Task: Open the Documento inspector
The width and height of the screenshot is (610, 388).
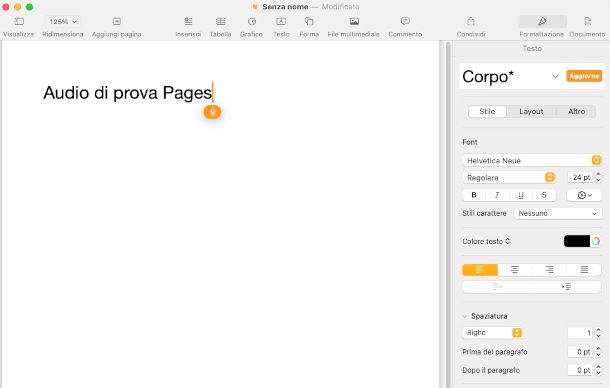Action: [587, 21]
